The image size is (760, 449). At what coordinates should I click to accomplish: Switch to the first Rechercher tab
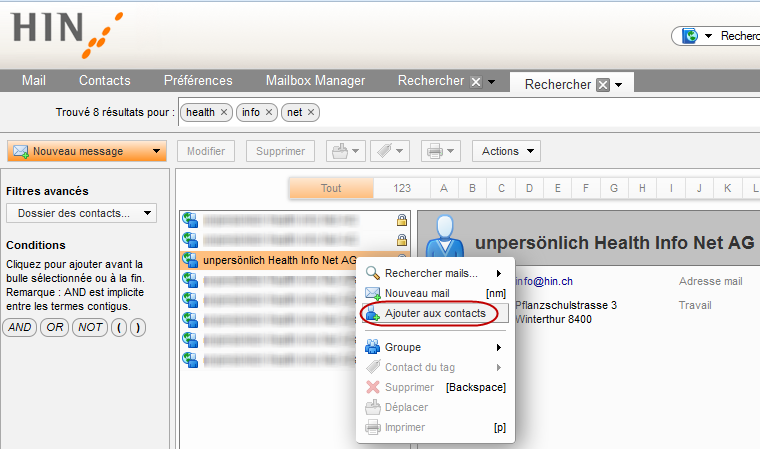[x=431, y=80]
